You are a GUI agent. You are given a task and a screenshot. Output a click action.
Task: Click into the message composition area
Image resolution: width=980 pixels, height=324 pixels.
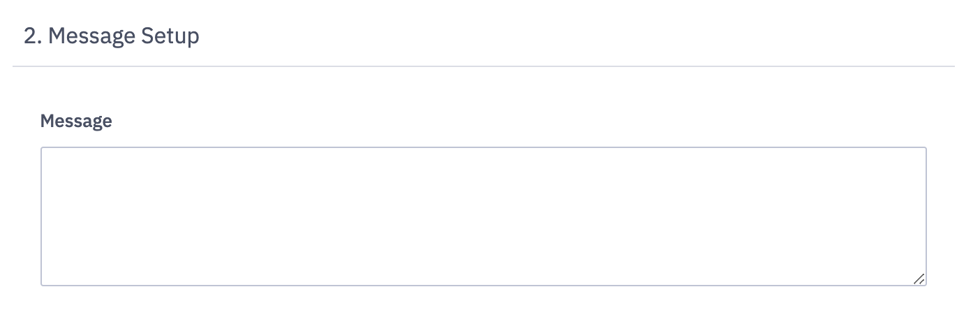pyautogui.click(x=483, y=216)
